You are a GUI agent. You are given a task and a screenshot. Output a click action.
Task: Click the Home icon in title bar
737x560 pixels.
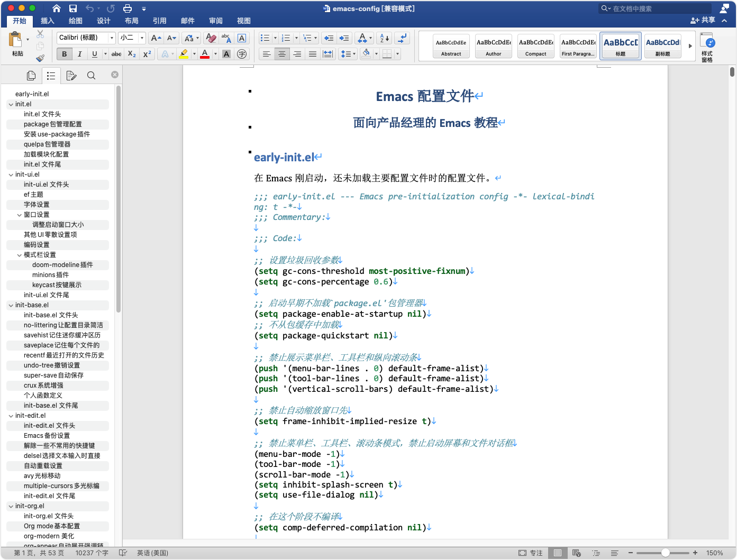pyautogui.click(x=57, y=8)
